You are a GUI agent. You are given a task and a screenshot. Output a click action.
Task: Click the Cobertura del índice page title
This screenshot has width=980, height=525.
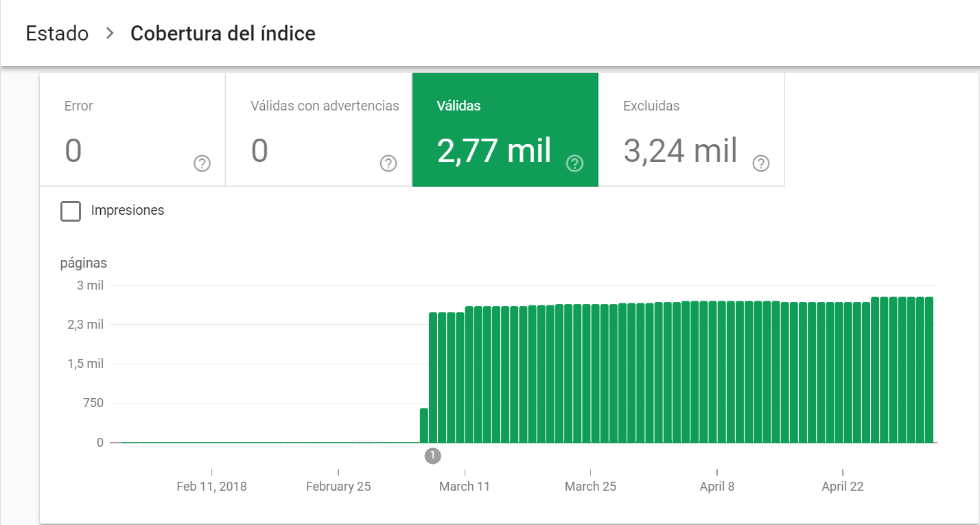click(223, 34)
